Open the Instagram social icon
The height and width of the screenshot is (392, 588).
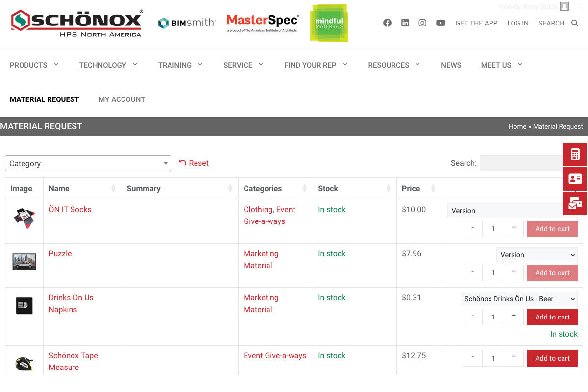[x=422, y=23]
